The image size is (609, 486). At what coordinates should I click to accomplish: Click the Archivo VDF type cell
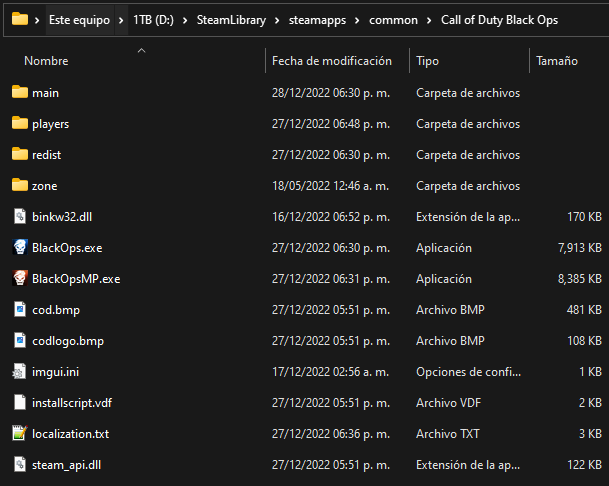[x=448, y=403]
